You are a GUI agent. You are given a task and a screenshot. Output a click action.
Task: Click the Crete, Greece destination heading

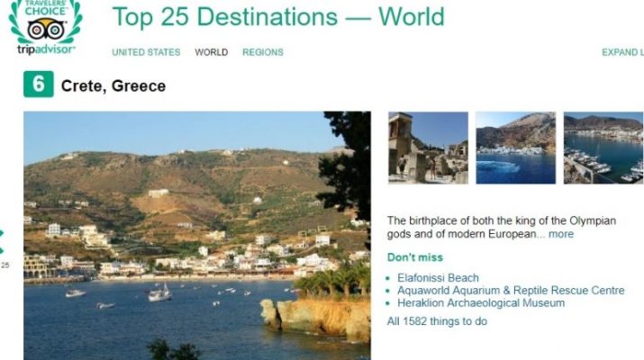point(113,85)
